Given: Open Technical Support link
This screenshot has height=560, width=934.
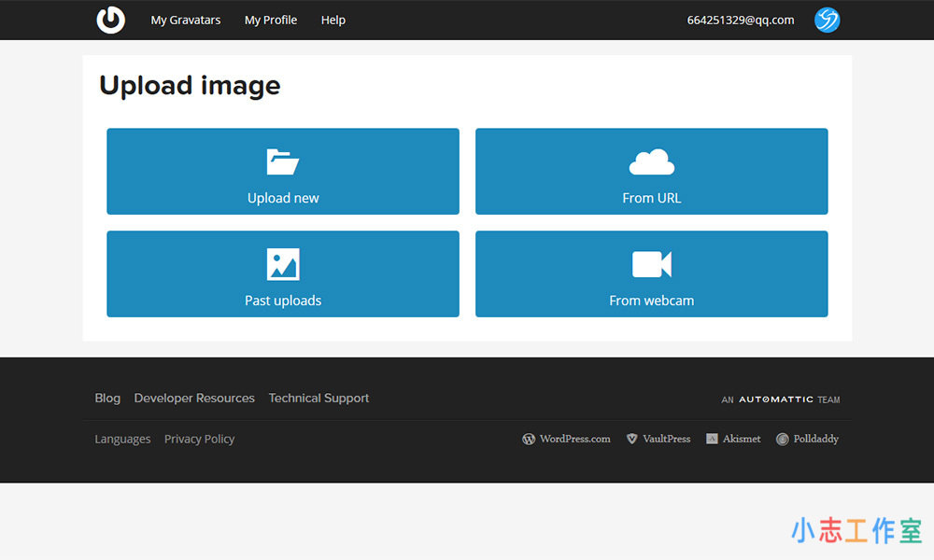Looking at the screenshot, I should click(318, 398).
